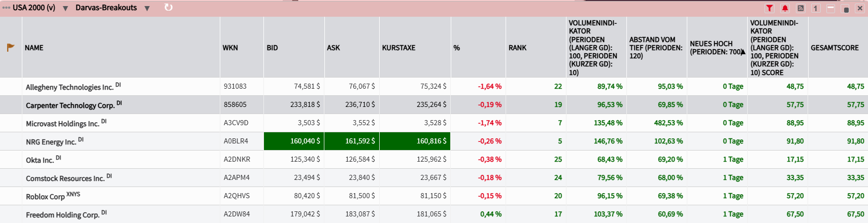The image size is (868, 223).
Task: Select the Carpenter Technology Corp. row
Action: tap(434, 105)
